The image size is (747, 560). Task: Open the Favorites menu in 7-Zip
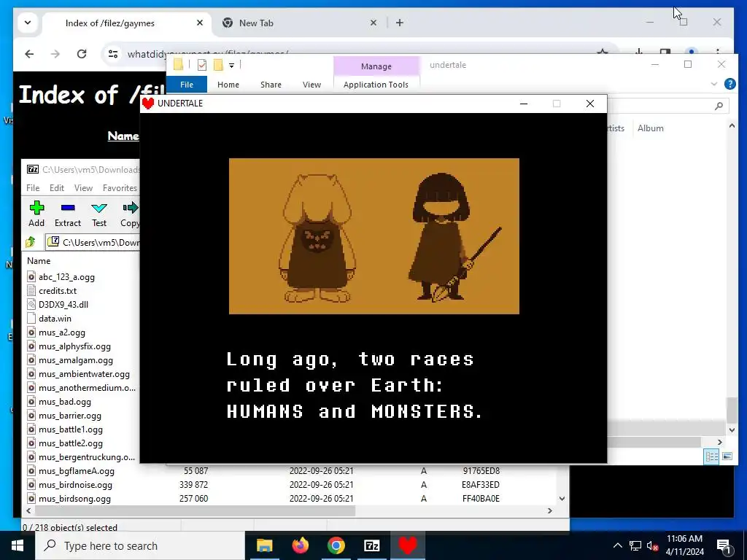click(x=120, y=188)
